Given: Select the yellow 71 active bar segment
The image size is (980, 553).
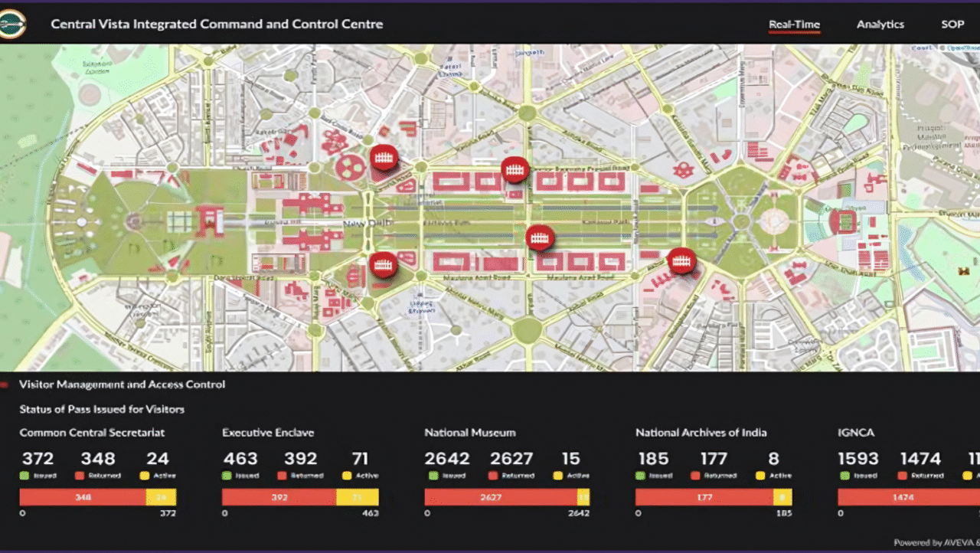Looking at the screenshot, I should [x=358, y=497].
